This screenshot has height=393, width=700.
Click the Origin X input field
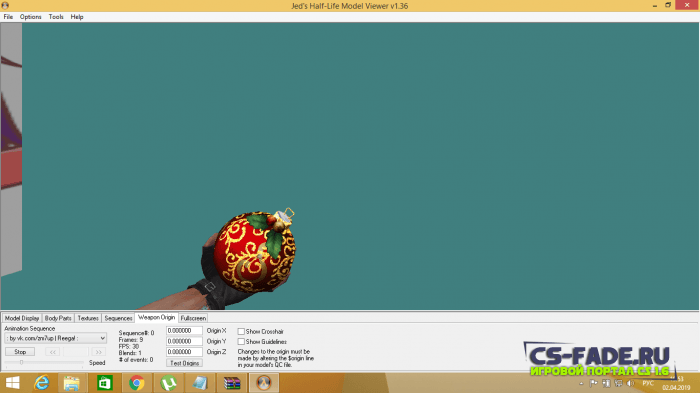pos(184,330)
